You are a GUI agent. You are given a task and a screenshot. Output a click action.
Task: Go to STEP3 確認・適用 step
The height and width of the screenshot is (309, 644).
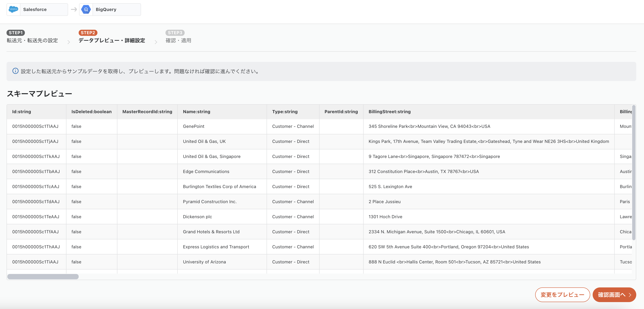[178, 40]
